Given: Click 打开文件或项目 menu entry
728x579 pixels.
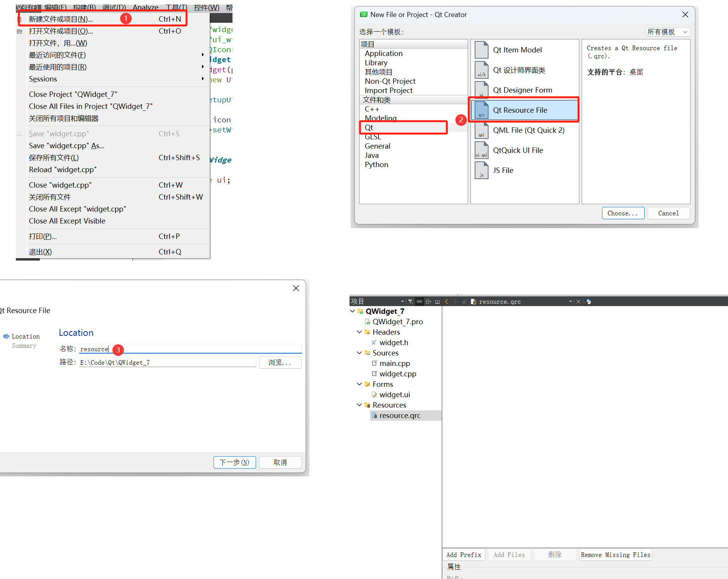Looking at the screenshot, I should coord(113,31).
